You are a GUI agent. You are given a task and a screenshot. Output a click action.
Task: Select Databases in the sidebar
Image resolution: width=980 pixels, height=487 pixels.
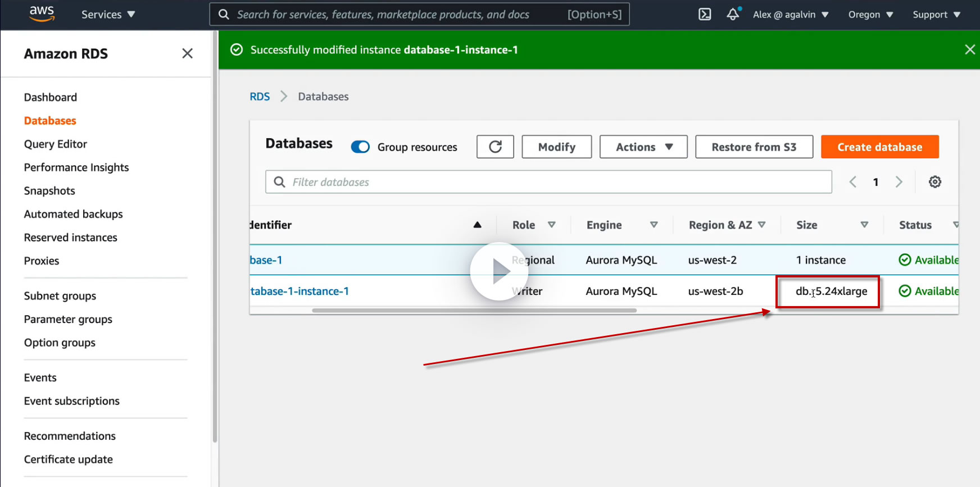[x=50, y=121]
